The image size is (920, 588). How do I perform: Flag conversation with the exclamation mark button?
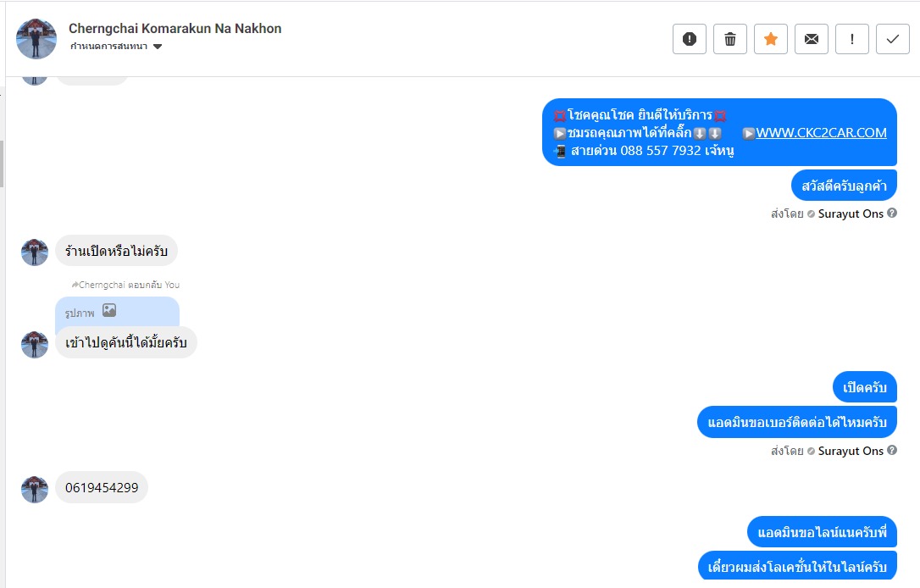(x=852, y=39)
